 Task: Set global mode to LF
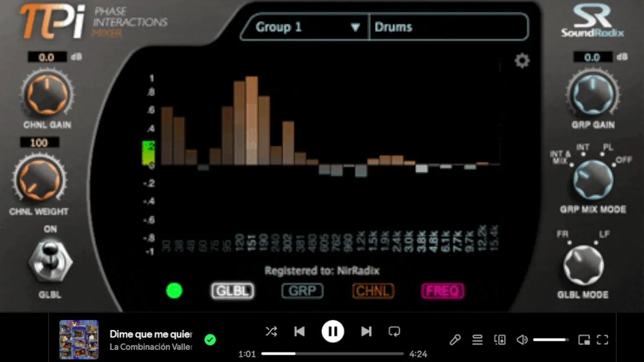pos(604,234)
